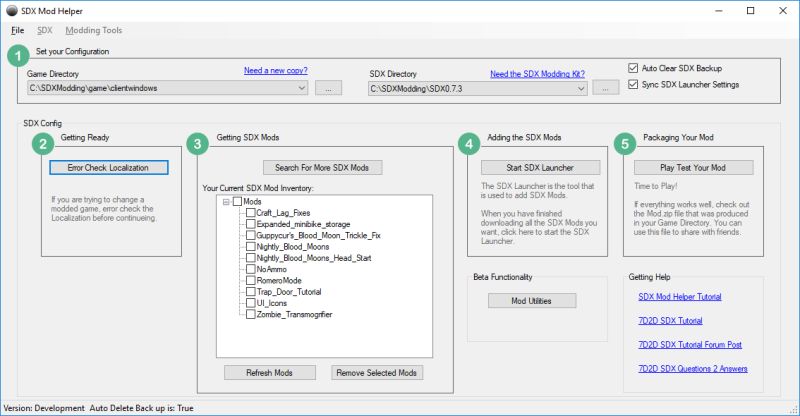
Task: Open the SDX menu
Action: coord(45,30)
